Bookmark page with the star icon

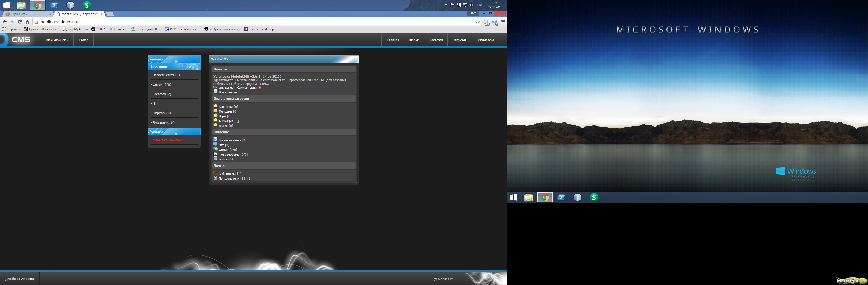(x=477, y=22)
